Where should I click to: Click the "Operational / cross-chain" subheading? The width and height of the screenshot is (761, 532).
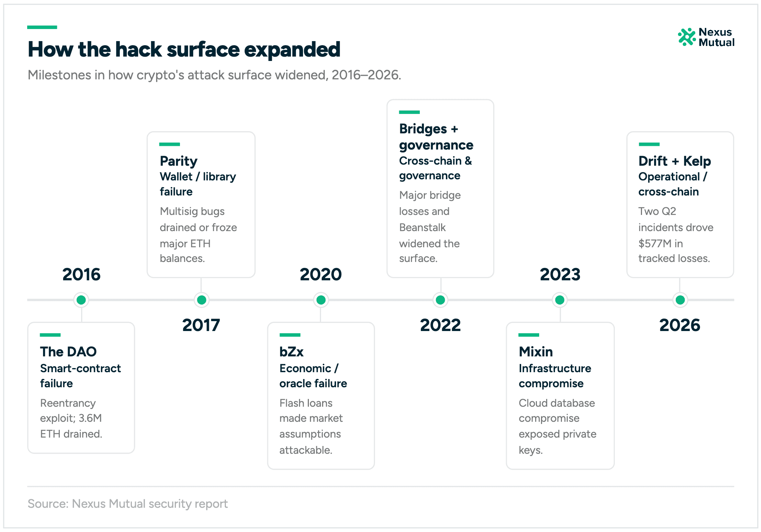coord(673,184)
